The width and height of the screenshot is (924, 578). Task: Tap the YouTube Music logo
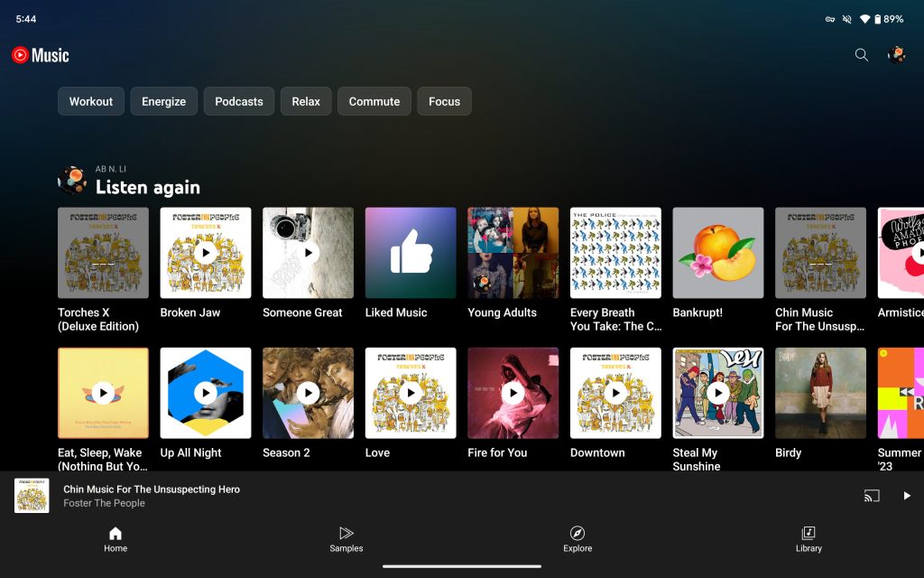41,55
